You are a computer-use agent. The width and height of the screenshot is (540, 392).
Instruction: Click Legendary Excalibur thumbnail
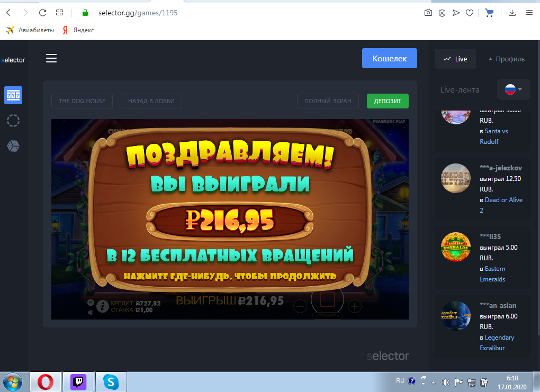pyautogui.click(x=456, y=316)
